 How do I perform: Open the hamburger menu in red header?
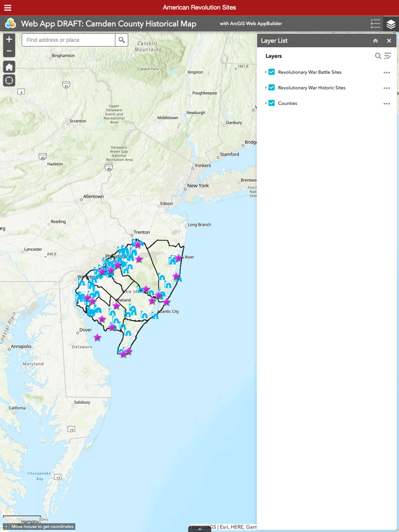7,7
